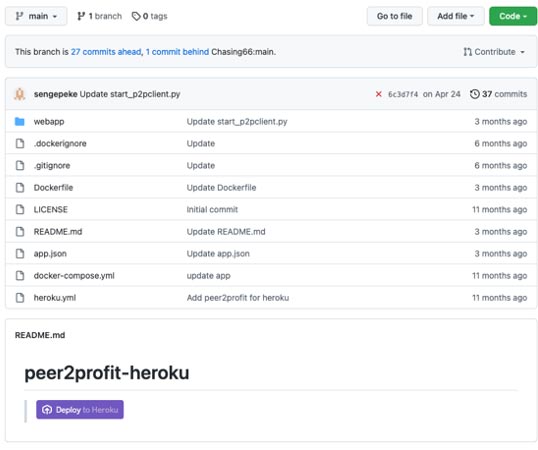Click the on Apr 24 commit date
The height and width of the screenshot is (450, 538).
click(441, 94)
